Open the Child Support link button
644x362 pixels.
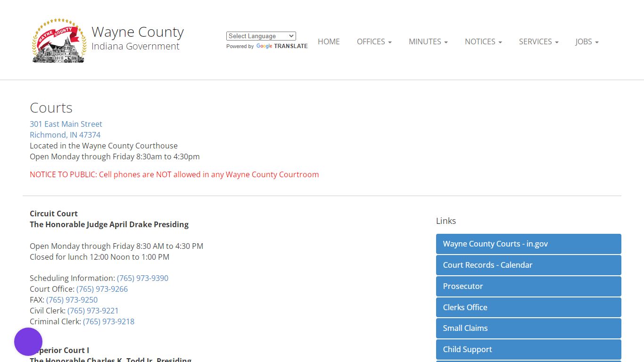528,349
